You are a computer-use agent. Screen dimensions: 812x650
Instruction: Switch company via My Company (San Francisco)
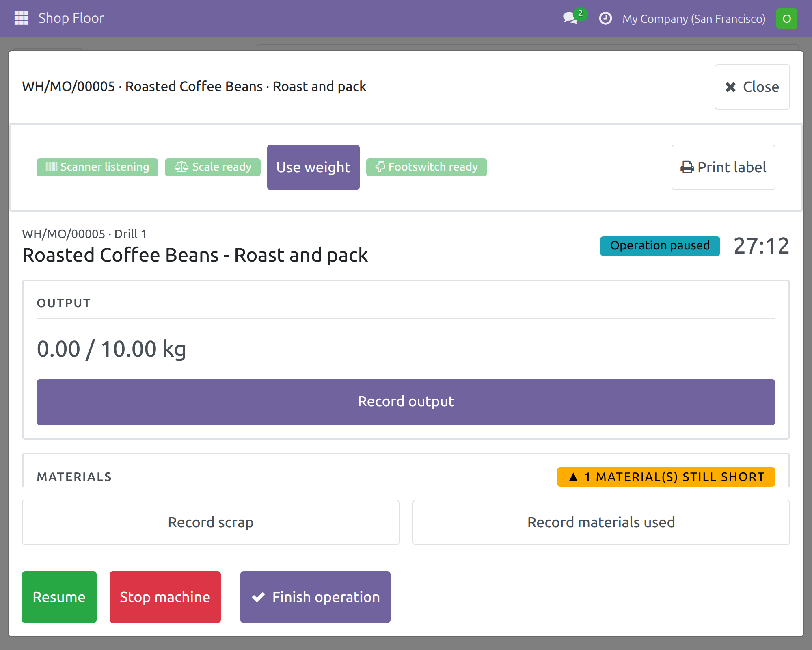[693, 19]
